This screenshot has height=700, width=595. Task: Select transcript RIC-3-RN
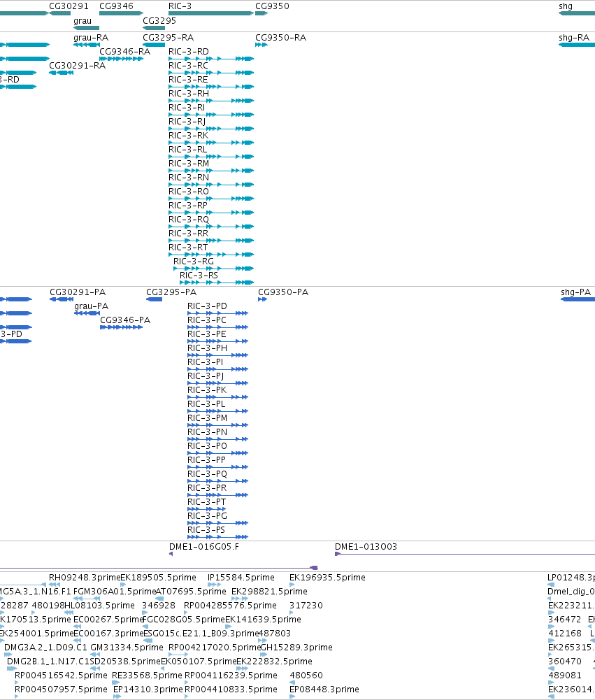(211, 185)
